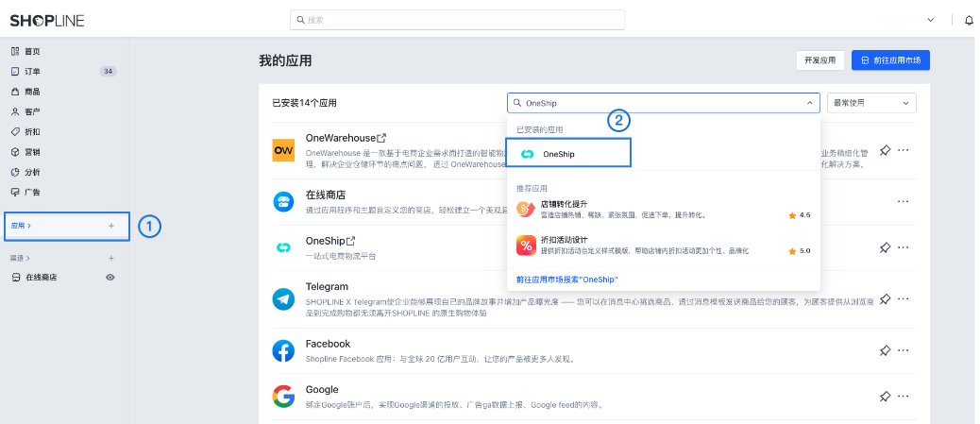Image resolution: width=980 pixels, height=424 pixels.
Task: Open OneShip app title link in list
Action: click(330, 241)
